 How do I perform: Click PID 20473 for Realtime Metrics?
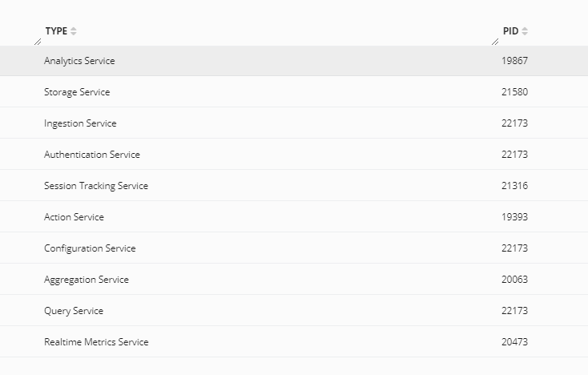pos(515,342)
